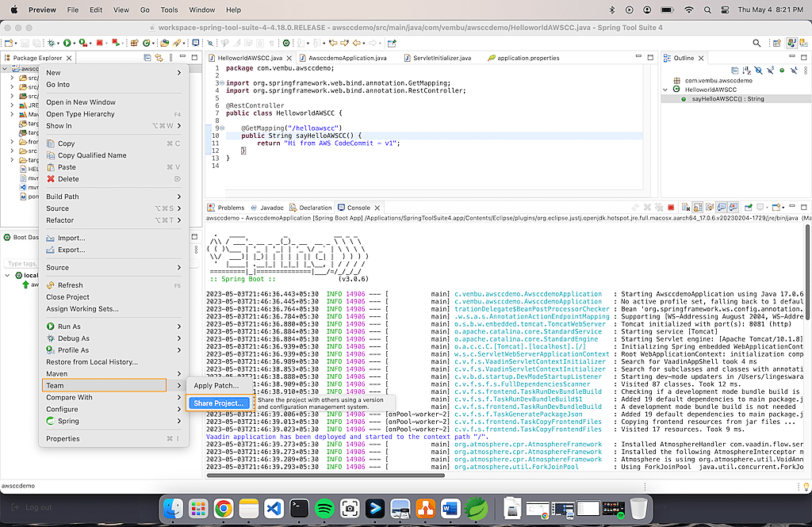Toggle Show Console on Standard Error change
The height and width of the screenshot is (527, 812).
(733, 208)
